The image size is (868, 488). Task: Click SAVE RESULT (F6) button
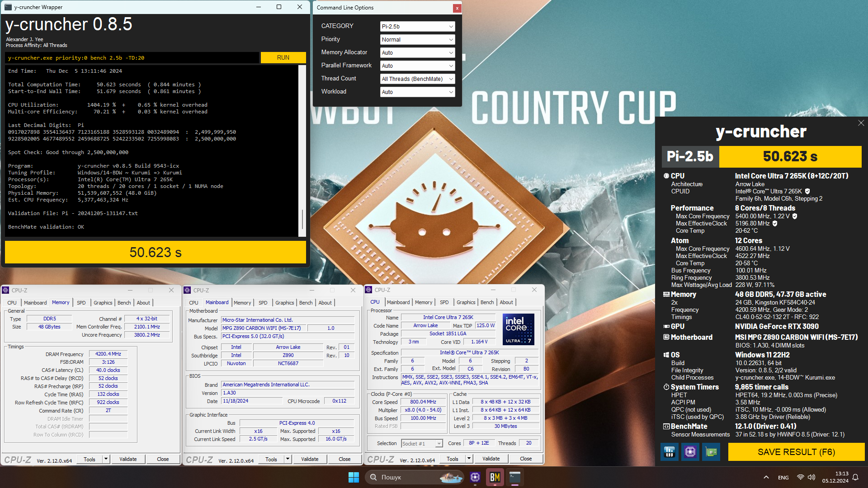[796, 452]
